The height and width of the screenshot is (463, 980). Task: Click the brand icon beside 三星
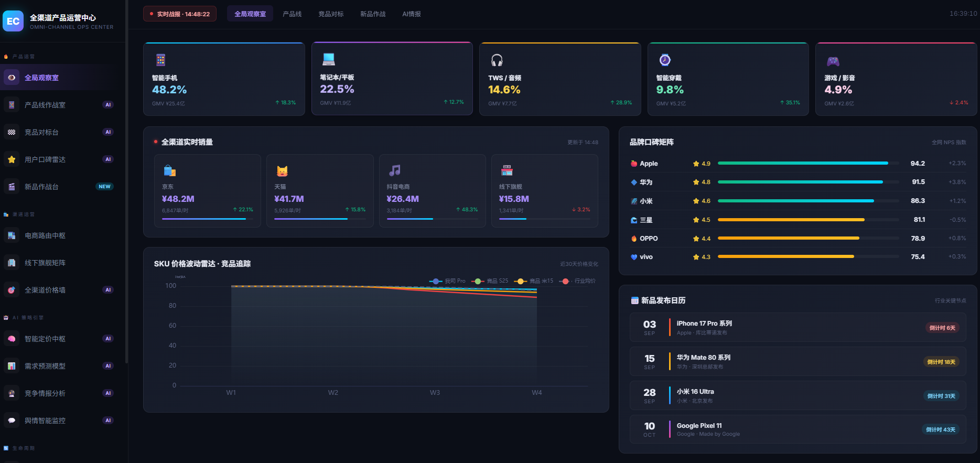634,220
